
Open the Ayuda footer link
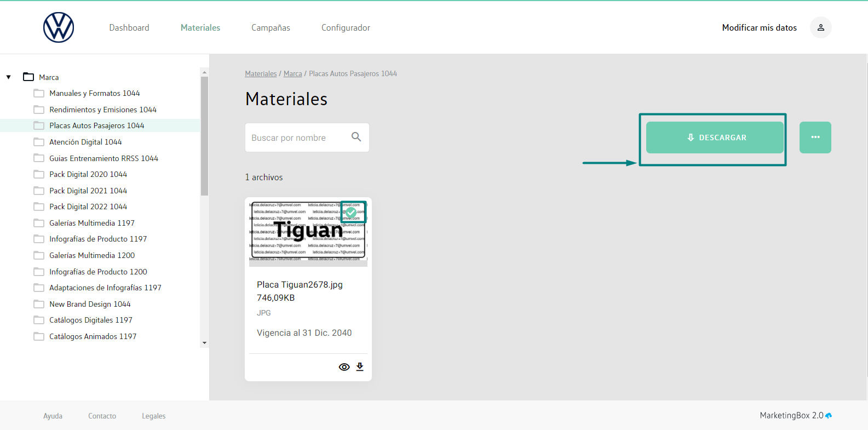(53, 416)
